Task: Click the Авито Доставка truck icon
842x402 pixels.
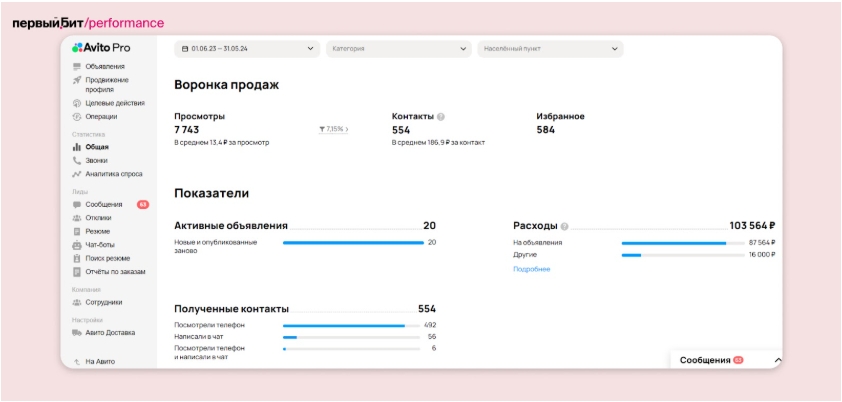Action: (77, 333)
